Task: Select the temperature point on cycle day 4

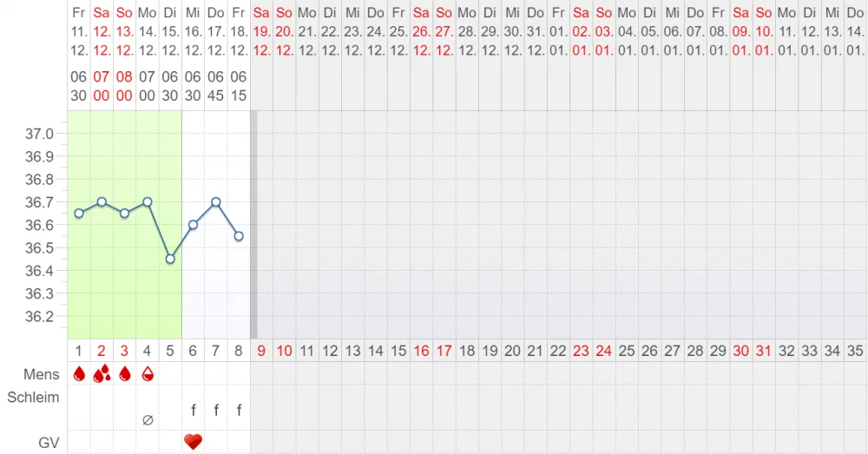Action: click(148, 202)
